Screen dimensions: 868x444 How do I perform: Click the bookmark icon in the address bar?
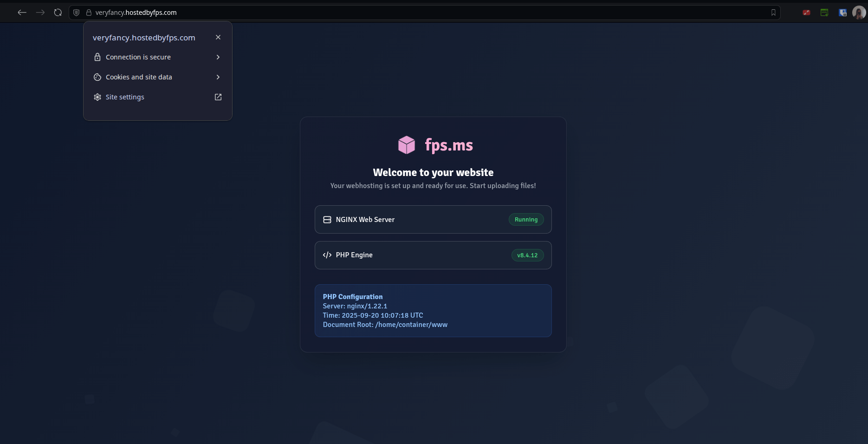pos(773,13)
